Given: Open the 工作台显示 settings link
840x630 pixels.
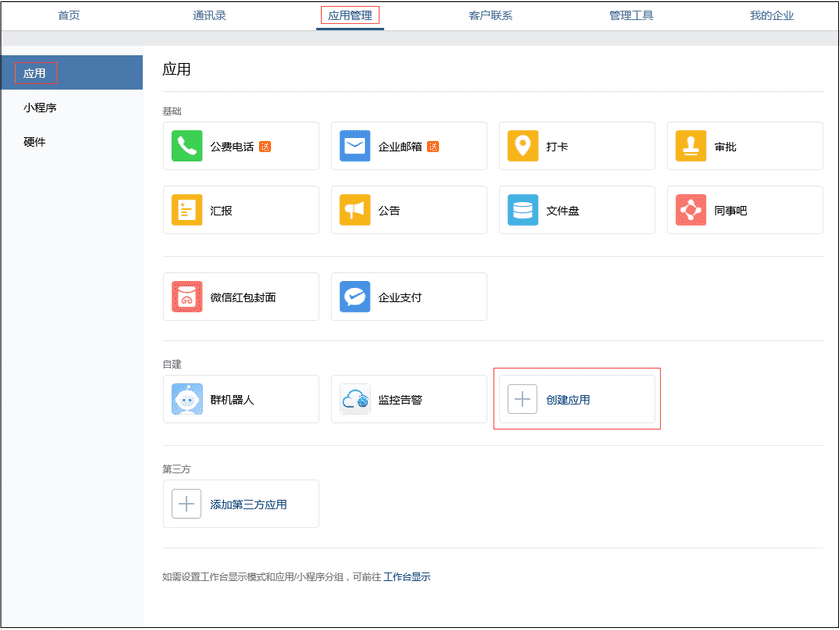Looking at the screenshot, I should 409,577.
